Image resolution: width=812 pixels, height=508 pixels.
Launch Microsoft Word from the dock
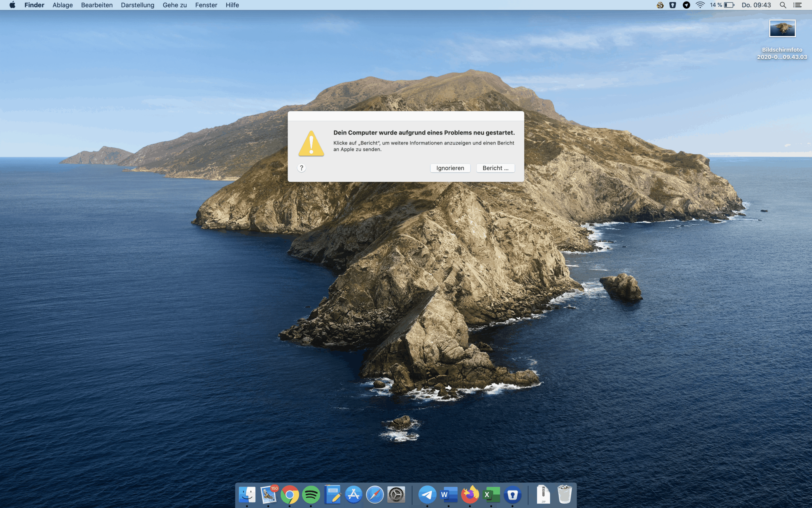click(448, 495)
